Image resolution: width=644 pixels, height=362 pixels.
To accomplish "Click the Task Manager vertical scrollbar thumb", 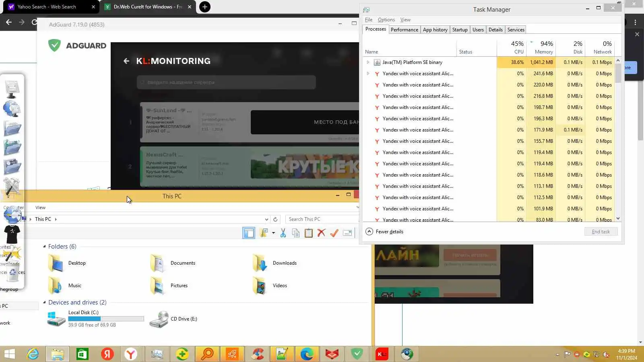I will pyautogui.click(x=618, y=73).
